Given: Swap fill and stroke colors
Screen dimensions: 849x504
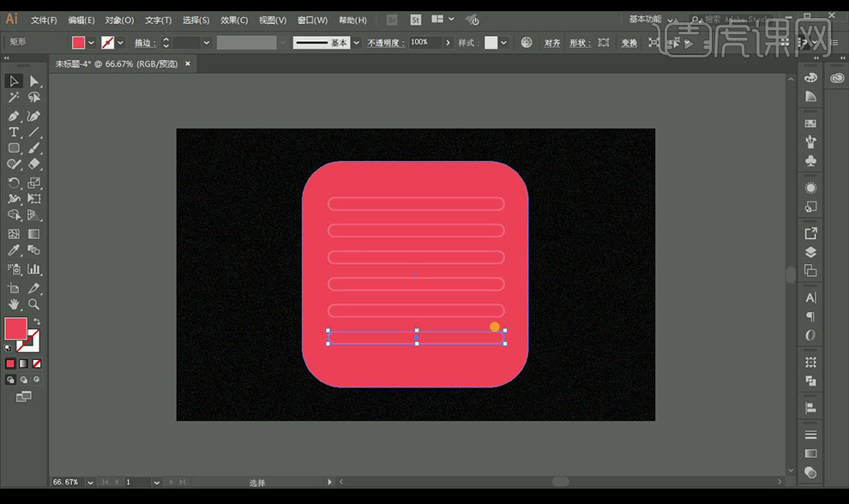Looking at the screenshot, I should (37, 322).
